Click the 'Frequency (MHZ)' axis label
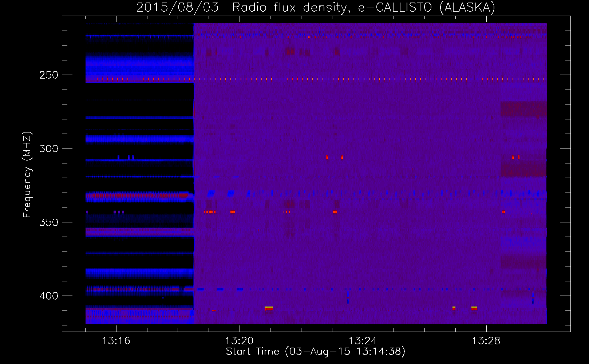The width and height of the screenshot is (589, 364). pos(27,175)
